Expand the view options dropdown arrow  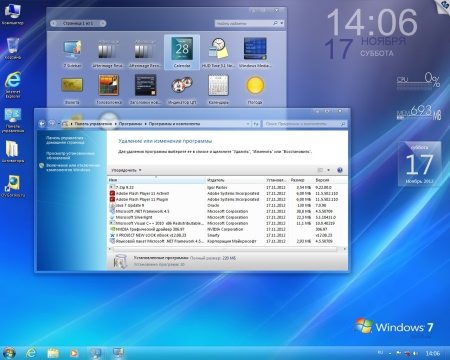point(329,170)
